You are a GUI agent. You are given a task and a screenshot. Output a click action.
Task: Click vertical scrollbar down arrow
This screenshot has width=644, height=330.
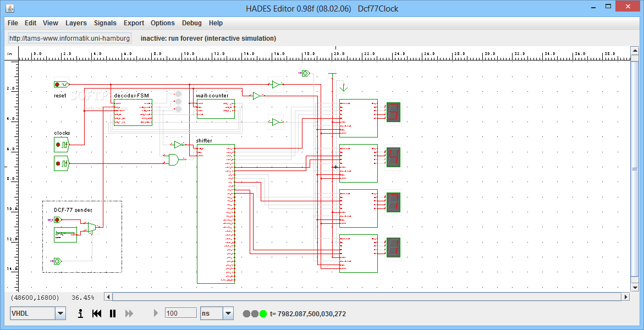click(x=635, y=288)
